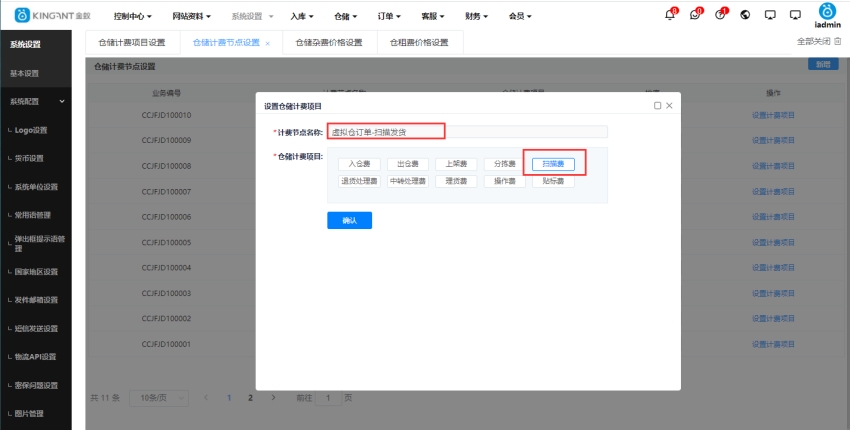Open 短信发送设置 in the sidebar
851x430 pixels.
pyautogui.click(x=36, y=328)
